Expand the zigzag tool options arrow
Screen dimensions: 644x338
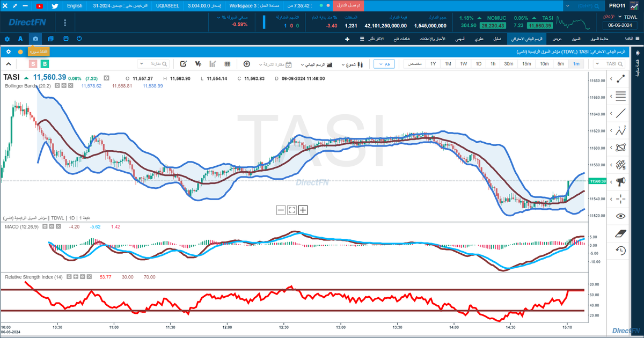[610, 131]
